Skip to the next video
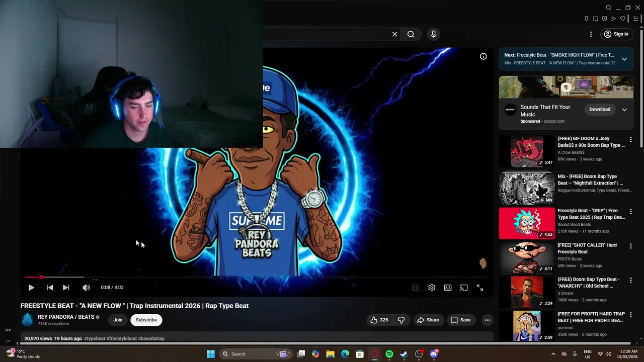Image resolution: width=644 pixels, height=362 pixels. [x=66, y=288]
